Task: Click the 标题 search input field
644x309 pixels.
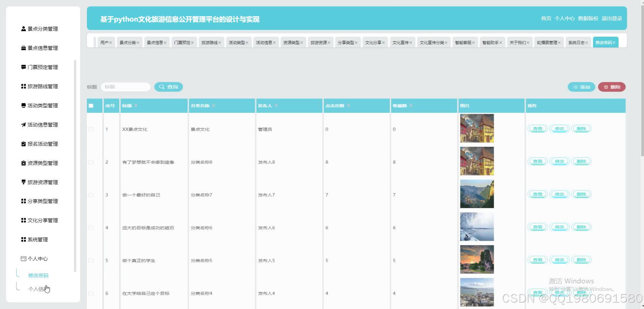Action: [x=126, y=87]
